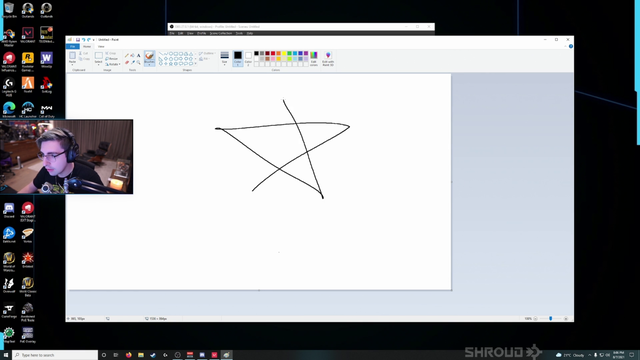Select the Fill with color bucket tool
This screenshot has width=640, height=360.
pyautogui.click(x=132, y=55)
